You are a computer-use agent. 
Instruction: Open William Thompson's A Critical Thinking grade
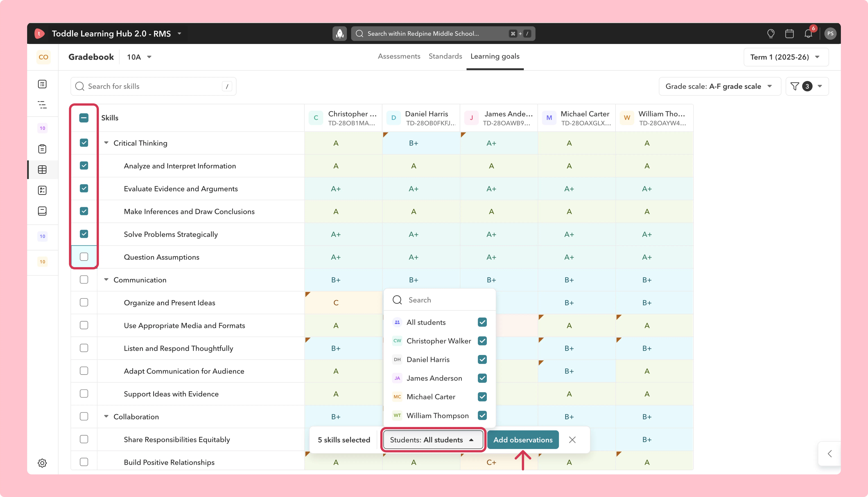[654, 143]
